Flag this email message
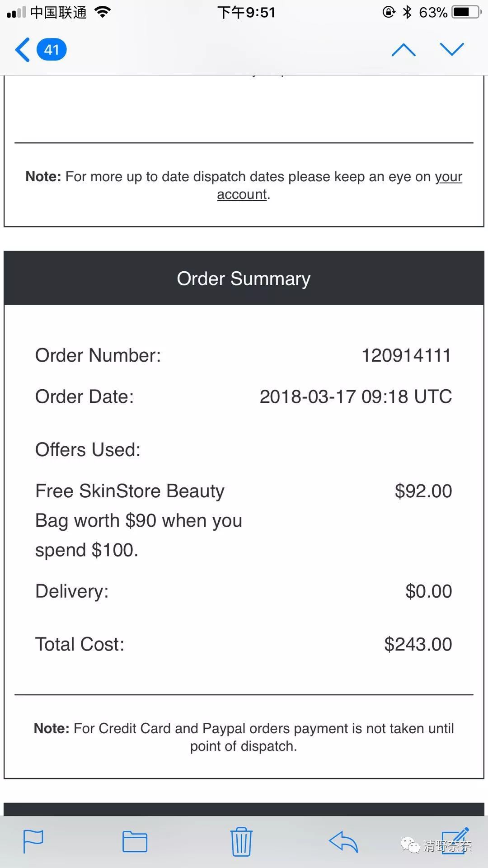The width and height of the screenshot is (488, 868). point(33,841)
